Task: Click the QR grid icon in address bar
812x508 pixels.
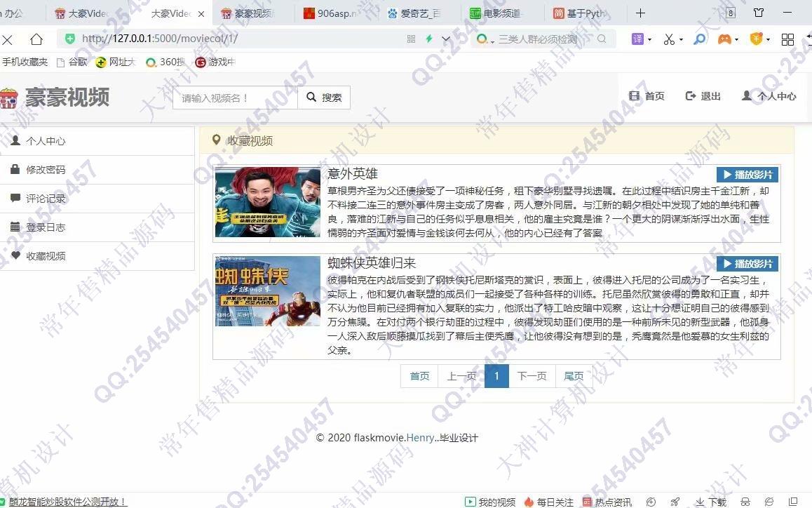Action: [x=411, y=39]
